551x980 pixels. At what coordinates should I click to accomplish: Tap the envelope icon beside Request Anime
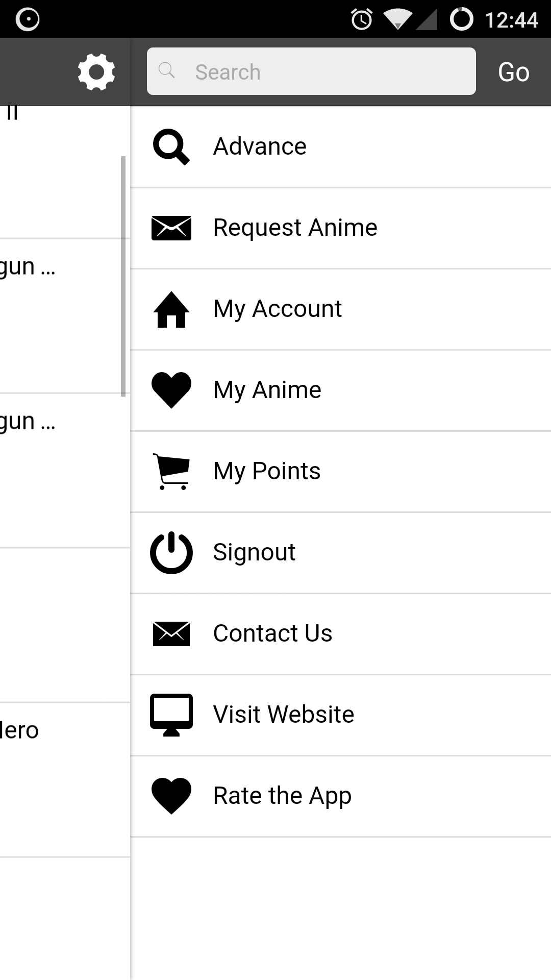[171, 228]
